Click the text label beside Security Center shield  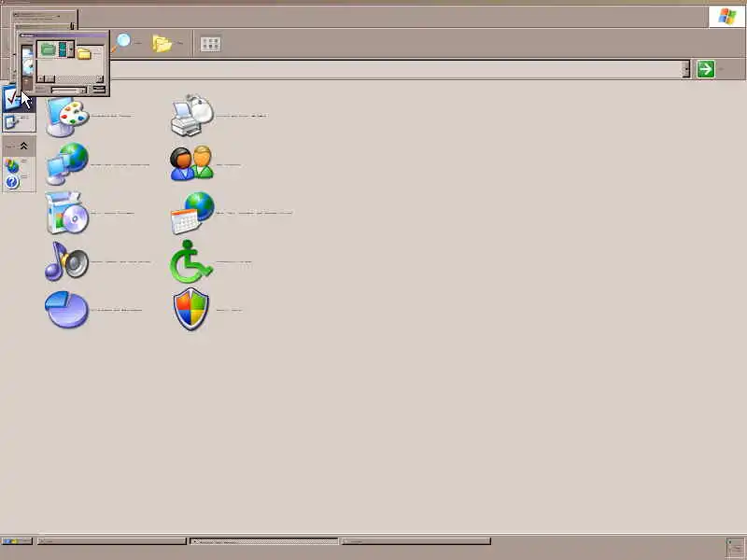point(229,310)
